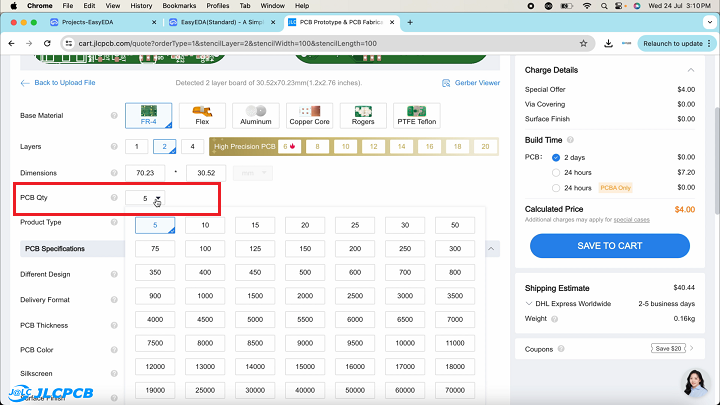Click the Save $20 coupon tag
The height and width of the screenshot is (405, 720).
[x=668, y=349]
